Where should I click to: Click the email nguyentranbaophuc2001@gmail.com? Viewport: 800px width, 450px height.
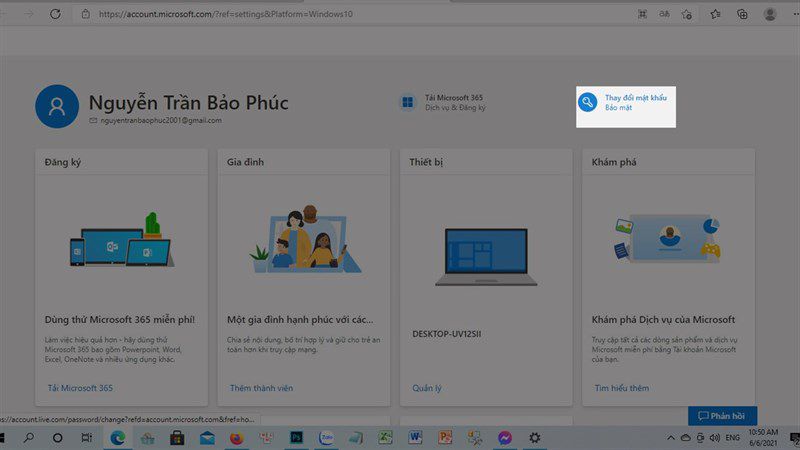click(x=161, y=120)
